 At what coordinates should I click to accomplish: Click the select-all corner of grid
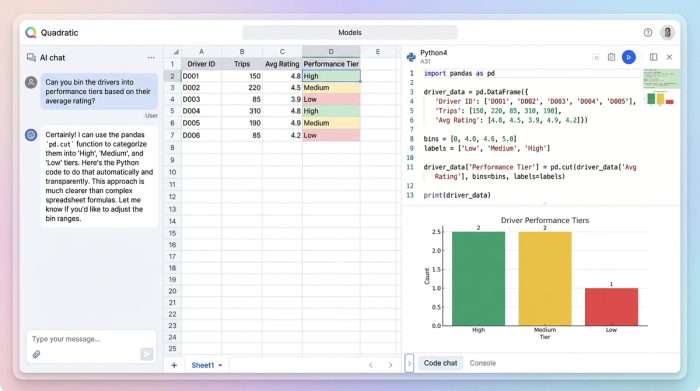click(172, 52)
